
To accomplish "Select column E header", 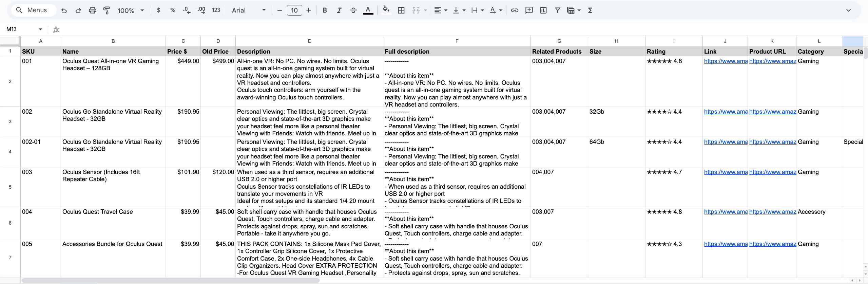I will click(x=309, y=41).
